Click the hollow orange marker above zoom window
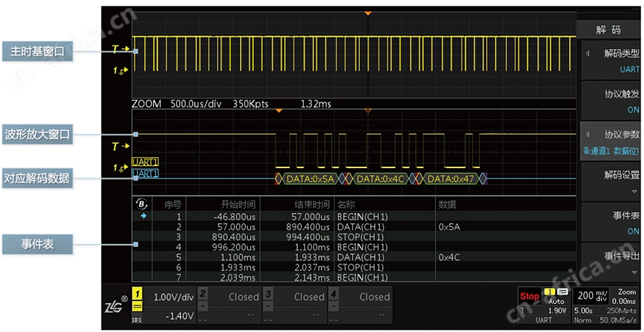Screen dimensions: 644x332 pyautogui.click(x=368, y=111)
